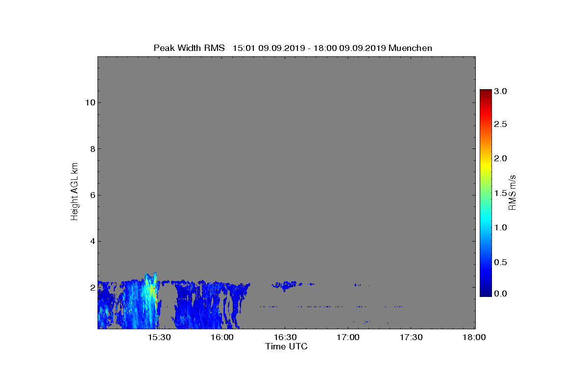Click the 0.0 colorbar tick label
Screen dimensions: 588x392
point(500,293)
